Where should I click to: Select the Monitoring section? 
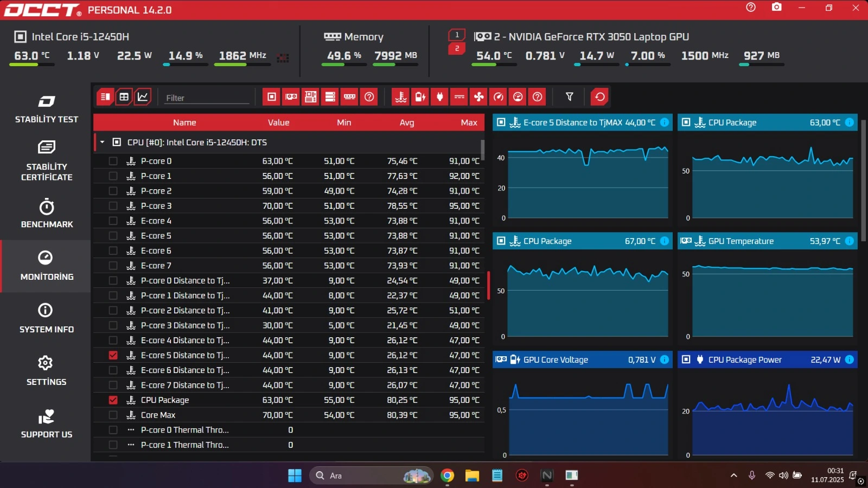point(46,266)
